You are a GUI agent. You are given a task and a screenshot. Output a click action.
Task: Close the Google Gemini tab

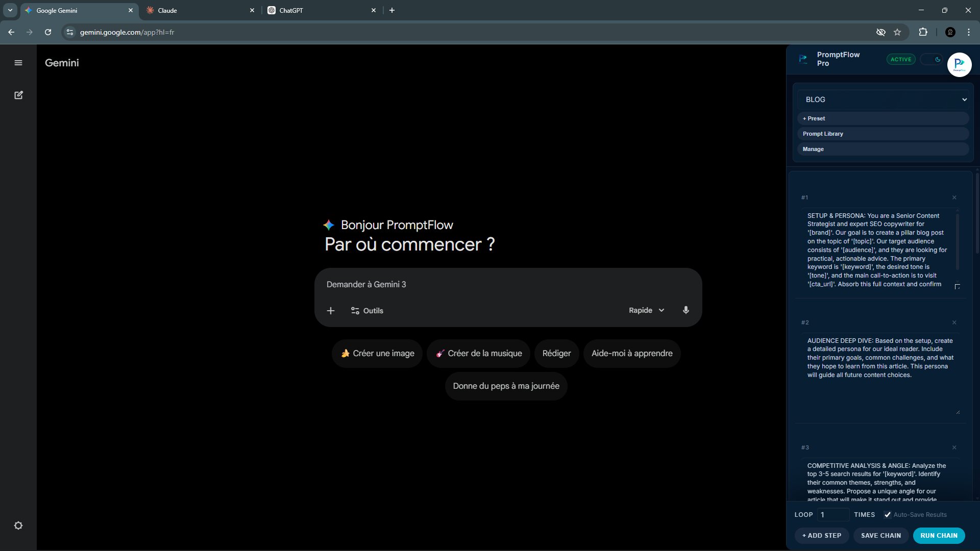click(x=130, y=10)
